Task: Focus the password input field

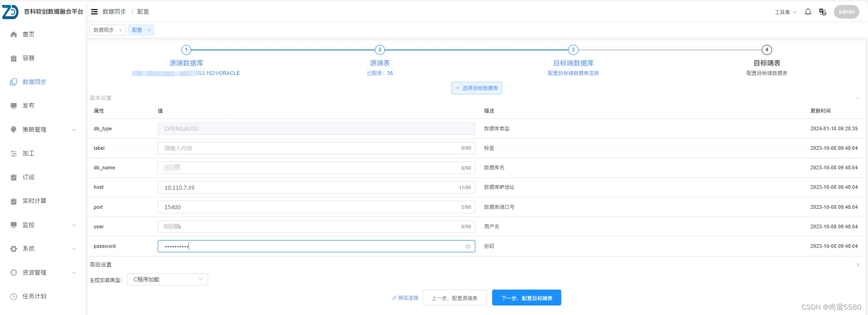Action: (316, 246)
